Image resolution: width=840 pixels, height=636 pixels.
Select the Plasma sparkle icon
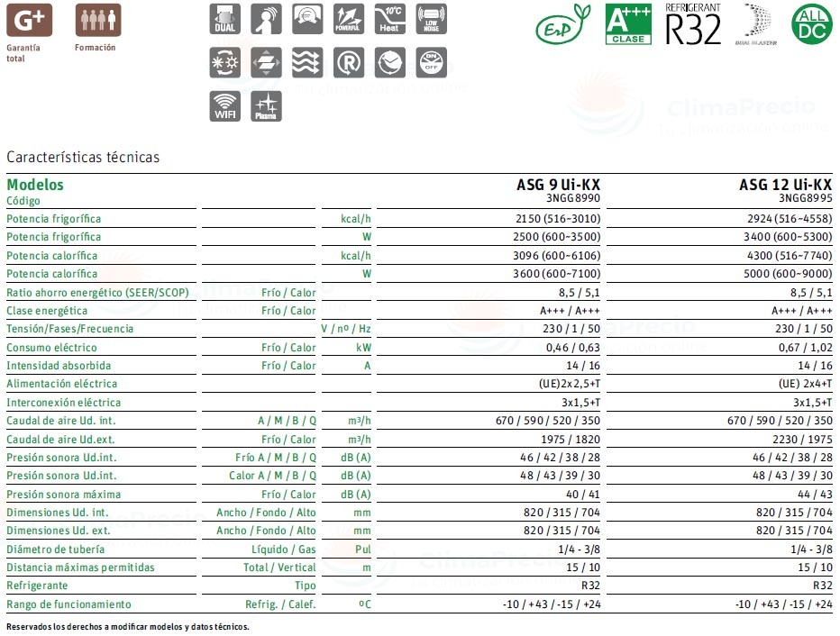266,106
